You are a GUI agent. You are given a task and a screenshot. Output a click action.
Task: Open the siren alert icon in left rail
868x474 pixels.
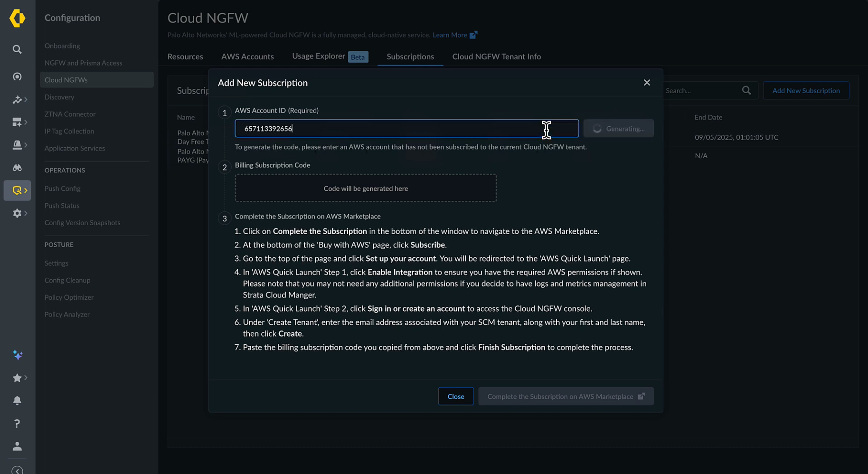17,145
